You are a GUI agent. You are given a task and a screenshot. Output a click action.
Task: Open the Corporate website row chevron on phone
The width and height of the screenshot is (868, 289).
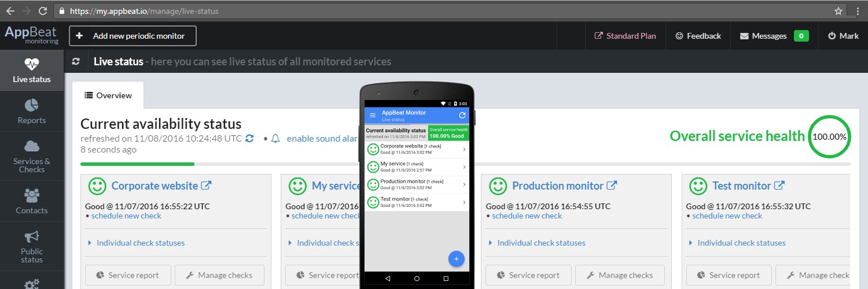coord(464,149)
